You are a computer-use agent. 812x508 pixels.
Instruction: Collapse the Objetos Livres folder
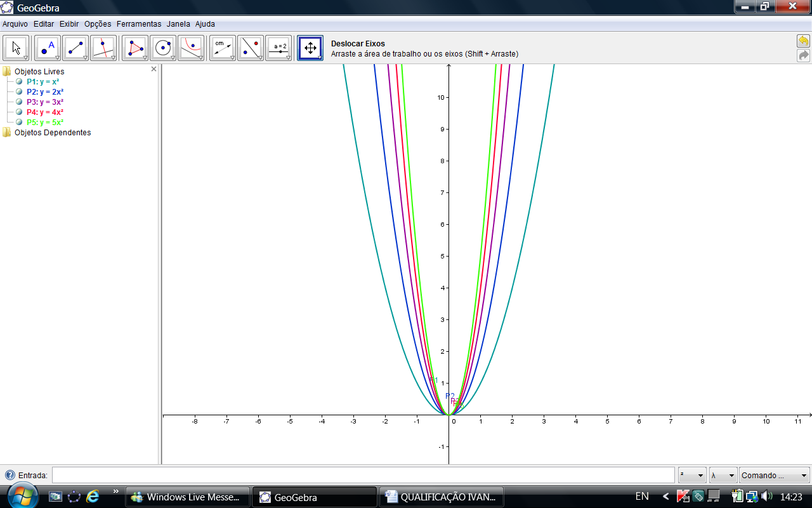7,71
